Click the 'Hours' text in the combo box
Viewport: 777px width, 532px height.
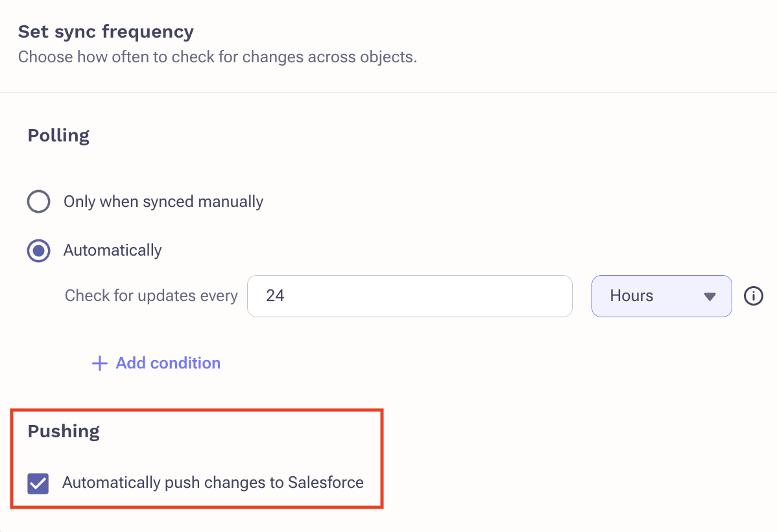[x=631, y=296]
